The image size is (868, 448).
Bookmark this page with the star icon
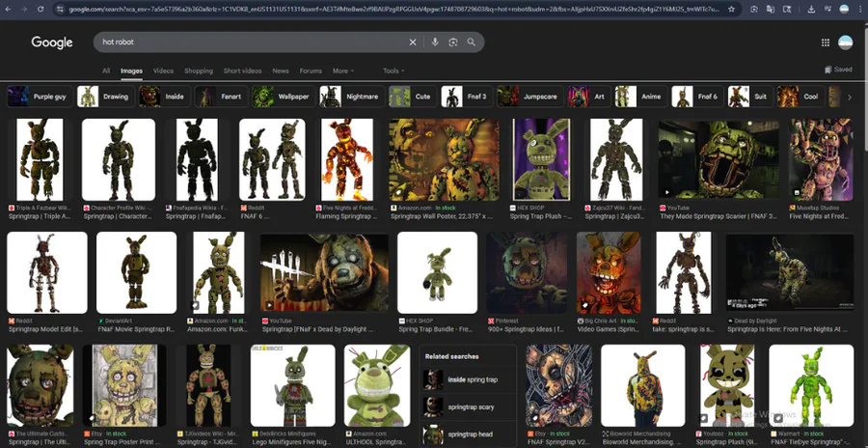click(731, 9)
